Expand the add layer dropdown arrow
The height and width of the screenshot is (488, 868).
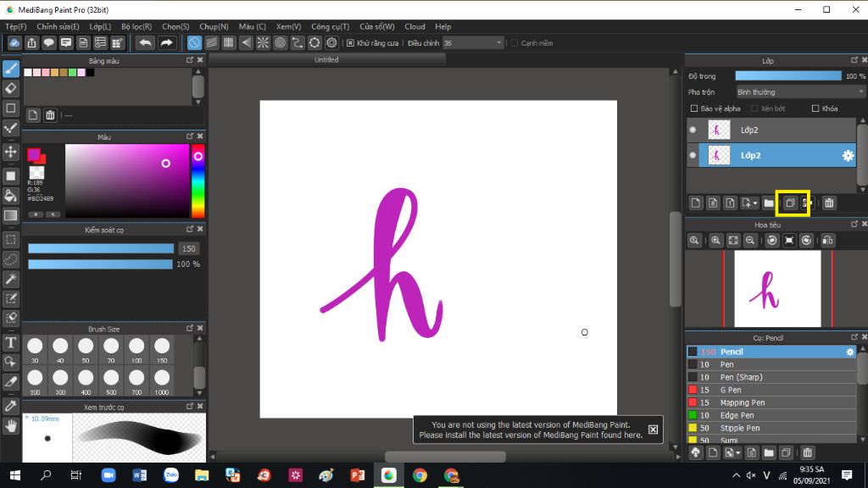tap(754, 202)
